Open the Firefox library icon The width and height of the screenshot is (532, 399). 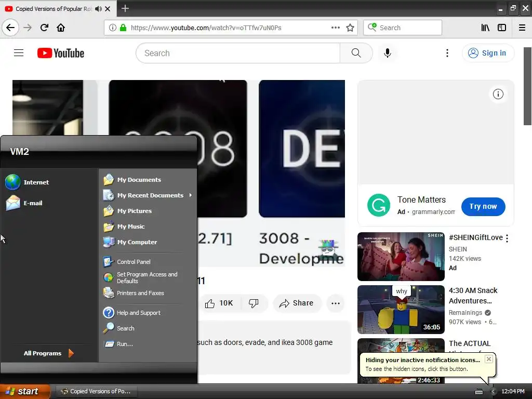[485, 28]
